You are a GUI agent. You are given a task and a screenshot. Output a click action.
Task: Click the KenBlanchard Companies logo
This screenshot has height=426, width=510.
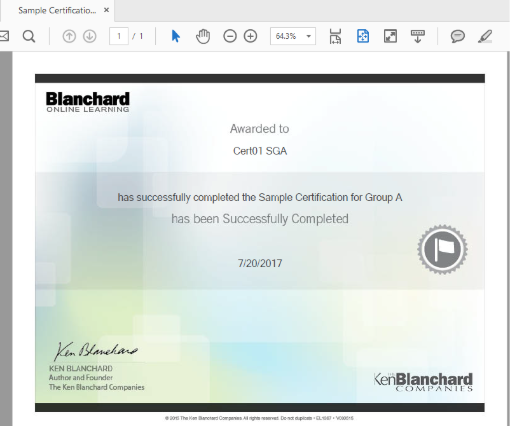tap(423, 382)
